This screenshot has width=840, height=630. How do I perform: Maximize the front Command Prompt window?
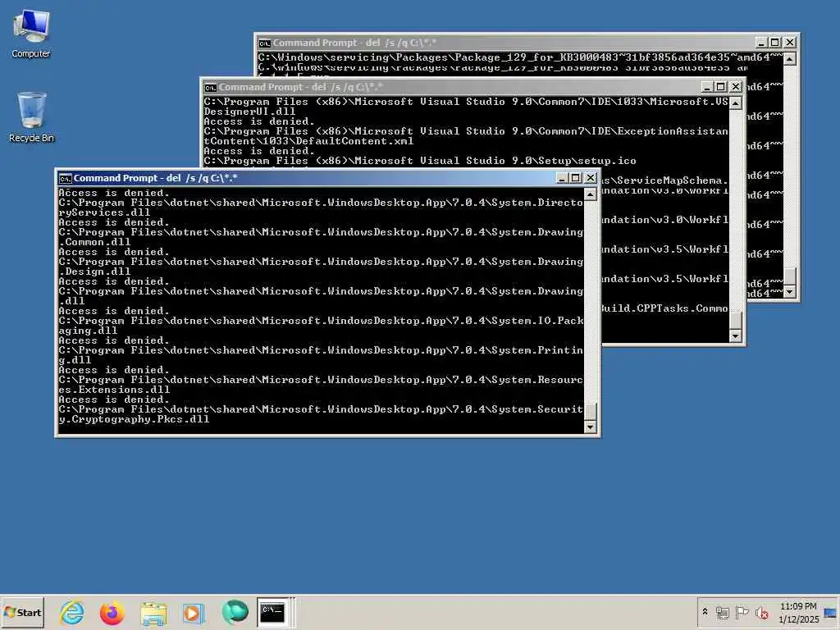coord(576,178)
